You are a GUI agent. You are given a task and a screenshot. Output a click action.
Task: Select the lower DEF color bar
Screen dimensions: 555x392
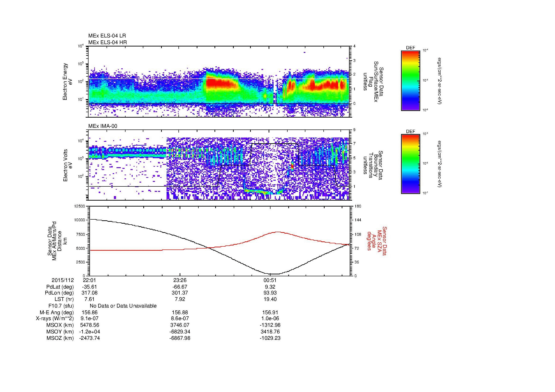410,164
